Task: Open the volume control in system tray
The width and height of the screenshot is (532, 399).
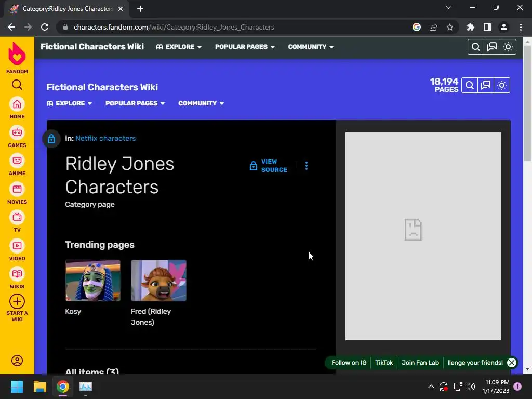Action: pyautogui.click(x=471, y=387)
